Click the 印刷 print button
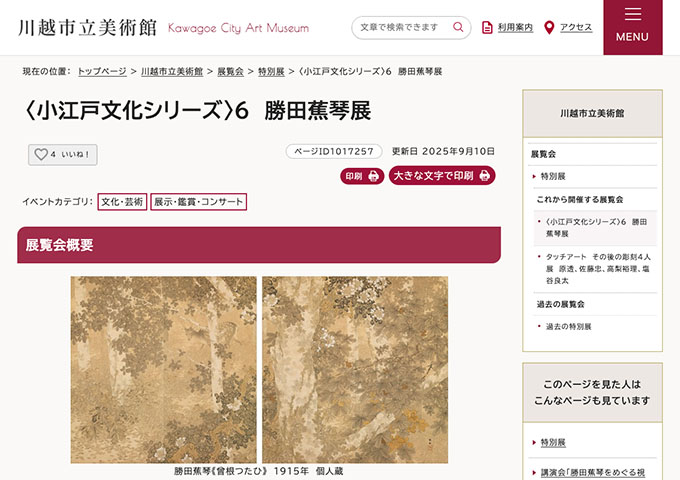Image resolution: width=680 pixels, height=480 pixels. tap(362, 176)
